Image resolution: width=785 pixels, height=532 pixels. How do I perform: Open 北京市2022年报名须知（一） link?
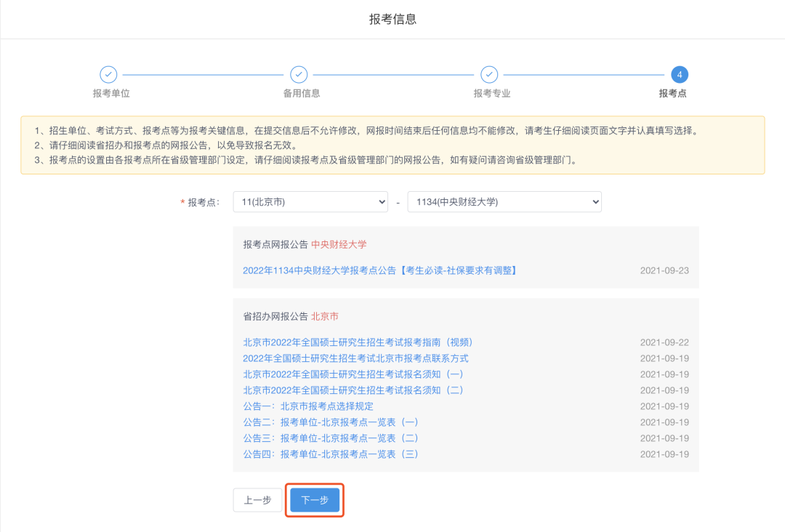point(353,374)
